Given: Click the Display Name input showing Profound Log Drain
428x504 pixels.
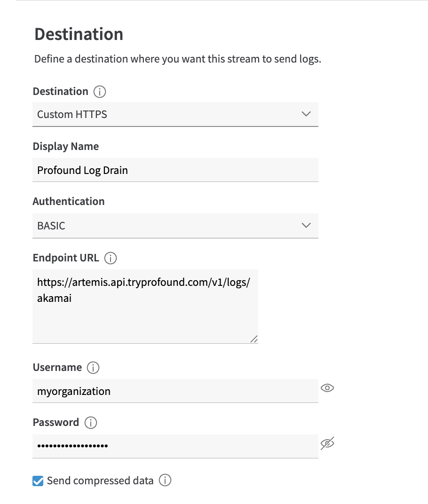Looking at the screenshot, I should [x=175, y=170].
